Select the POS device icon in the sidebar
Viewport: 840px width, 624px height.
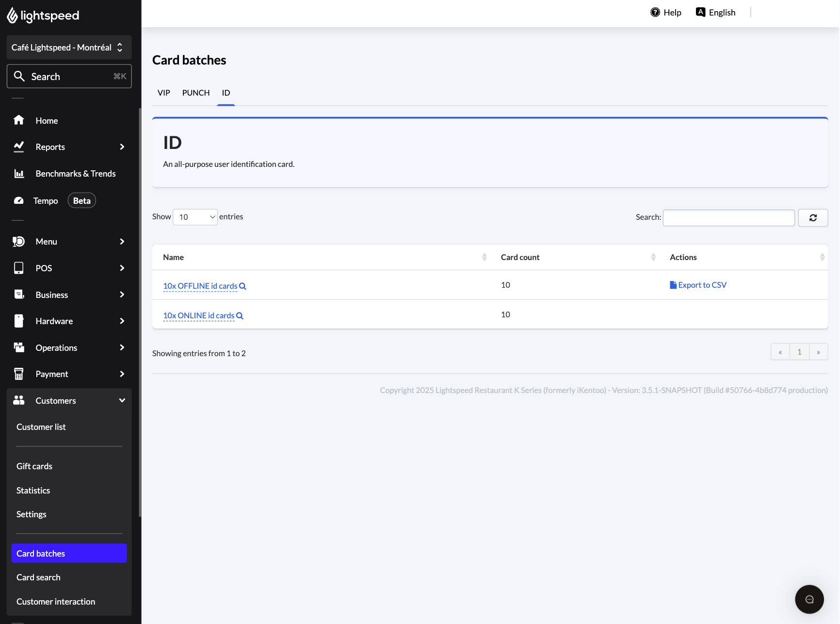(x=18, y=268)
